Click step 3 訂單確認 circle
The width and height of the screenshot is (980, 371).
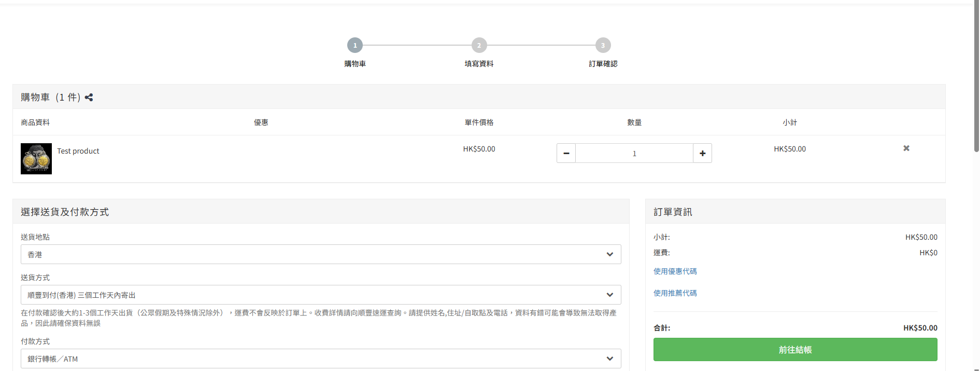[603, 45]
